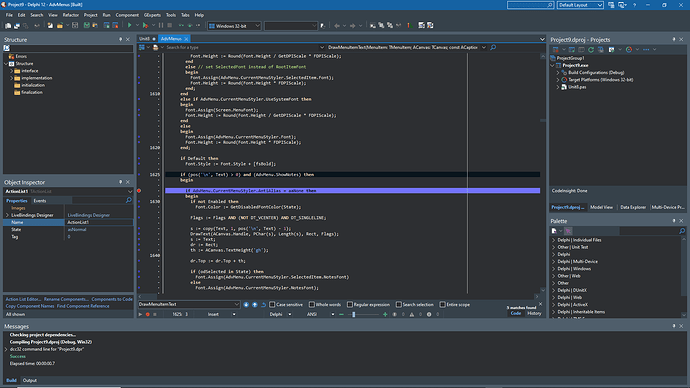Click the editor zoom slider

coord(354,315)
